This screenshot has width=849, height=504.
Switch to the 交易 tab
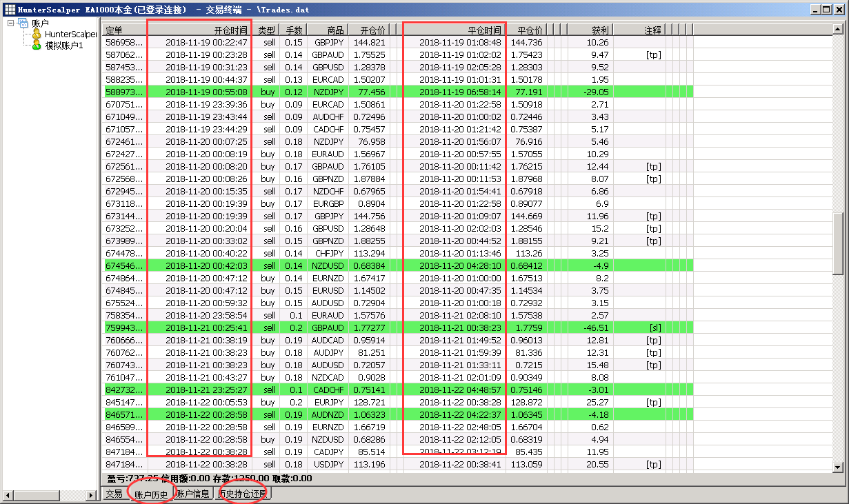(x=114, y=494)
